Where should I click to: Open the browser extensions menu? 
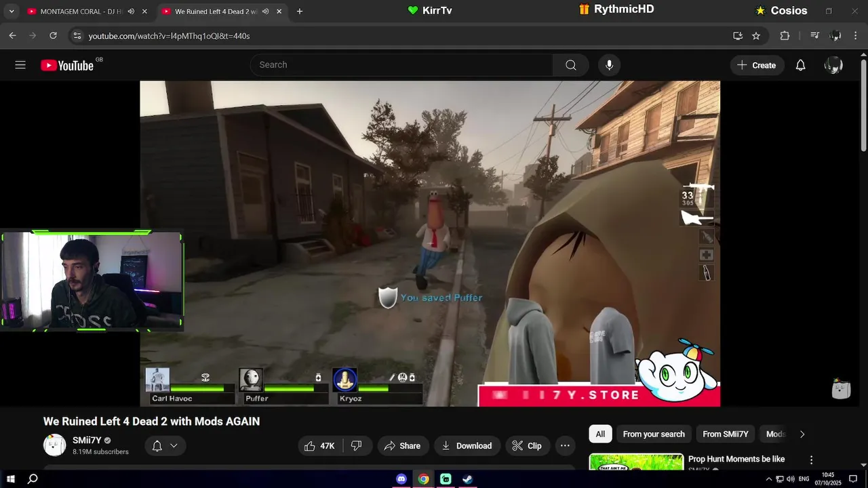[x=785, y=36]
